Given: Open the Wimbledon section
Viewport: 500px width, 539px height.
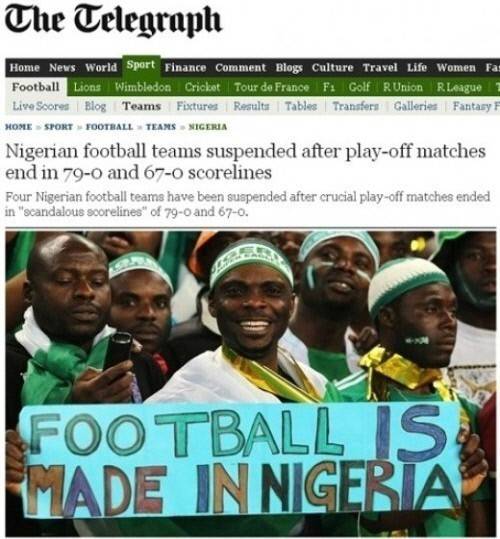Looking at the screenshot, I should coord(143,87).
